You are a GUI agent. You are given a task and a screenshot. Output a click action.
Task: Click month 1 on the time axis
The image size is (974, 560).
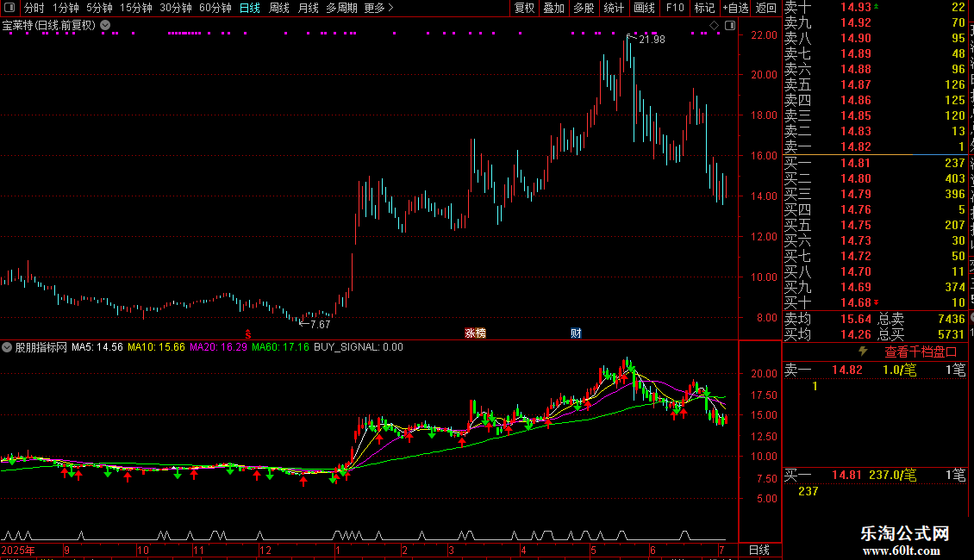click(337, 550)
